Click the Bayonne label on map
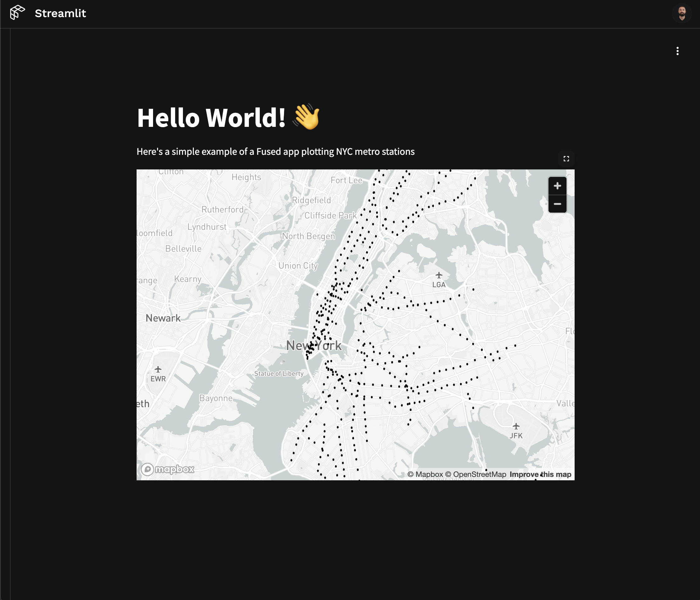 pos(216,398)
